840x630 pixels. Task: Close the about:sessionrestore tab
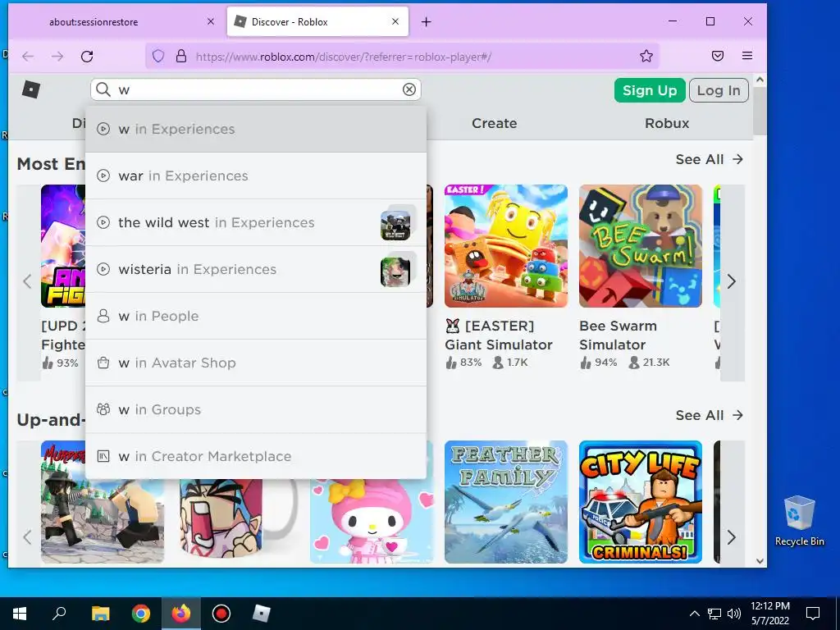[x=211, y=21]
